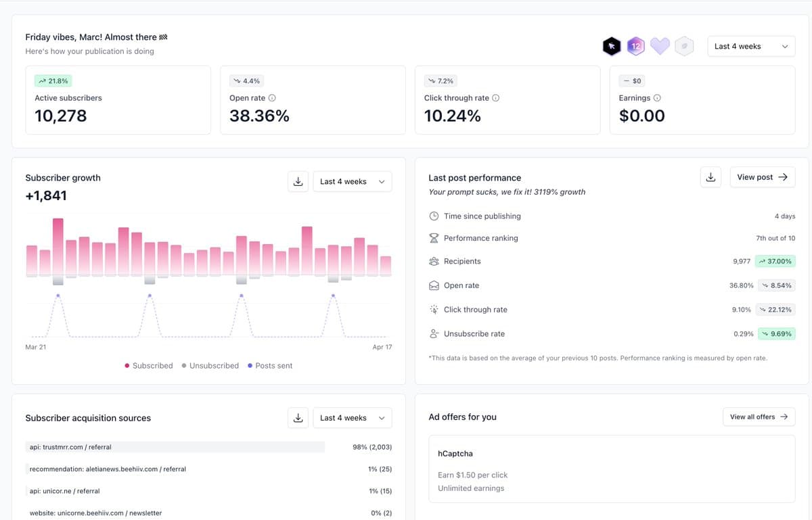Viewport: 812px width, 520px height.
Task: Open the View all offers button
Action: pyautogui.click(x=759, y=417)
